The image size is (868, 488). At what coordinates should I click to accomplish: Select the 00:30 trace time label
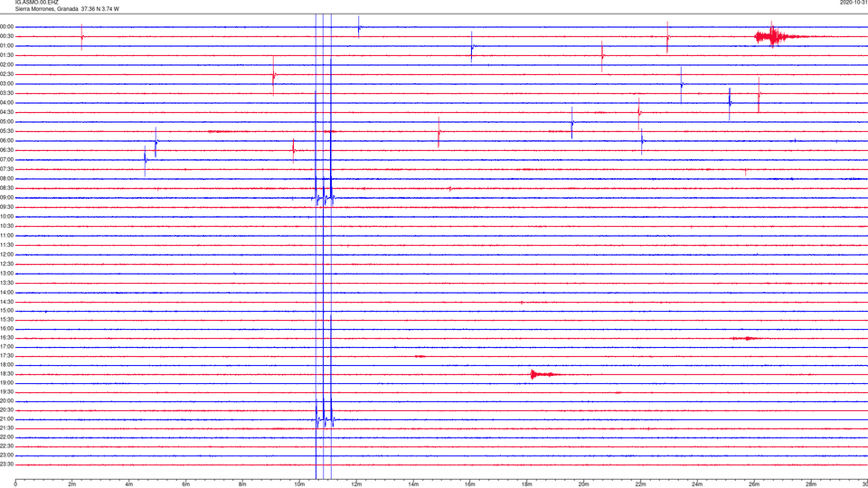pos(6,36)
